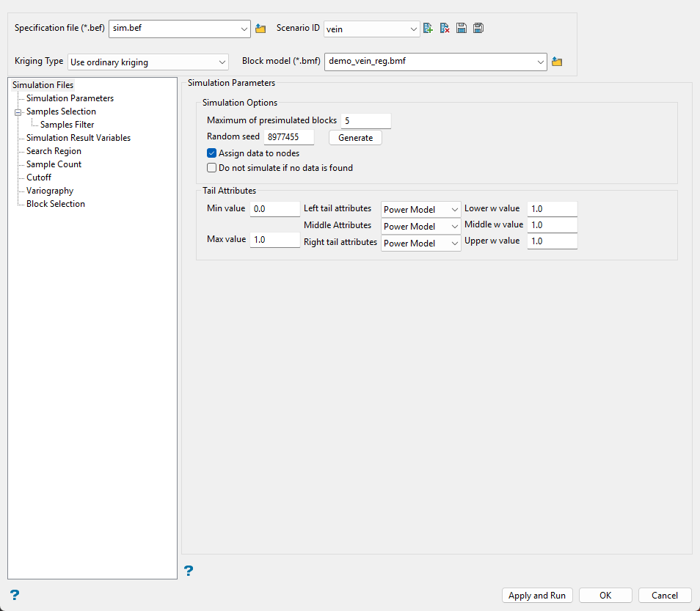Browse for a block model file
The width and height of the screenshot is (700, 611).
(x=557, y=62)
